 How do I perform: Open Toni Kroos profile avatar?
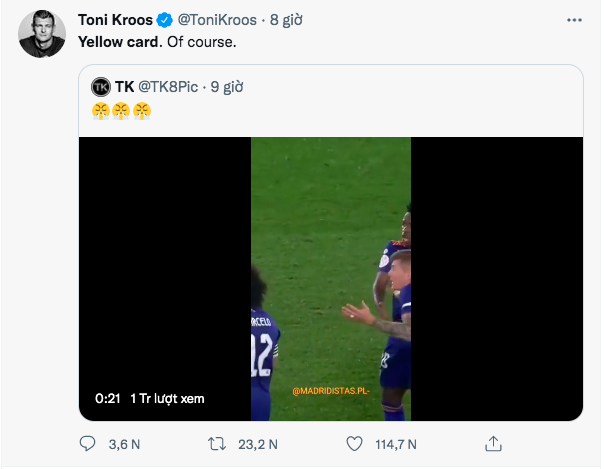pyautogui.click(x=42, y=34)
